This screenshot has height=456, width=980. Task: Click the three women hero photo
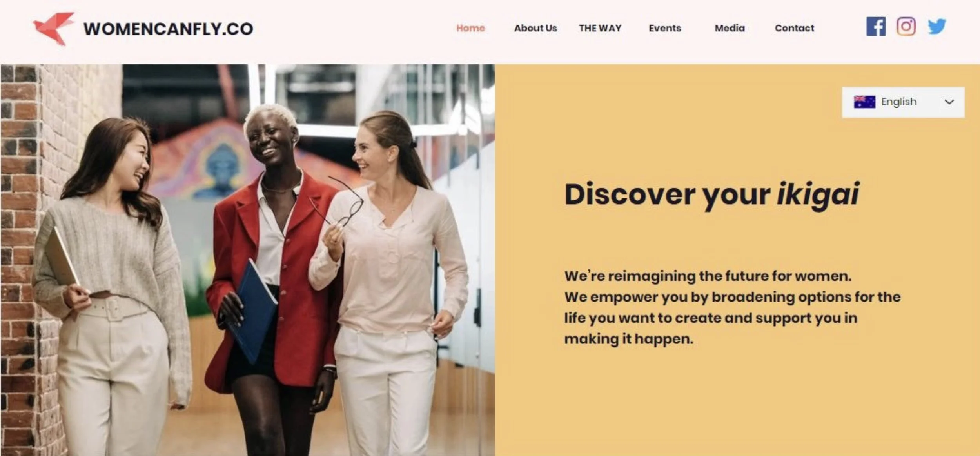point(248,260)
